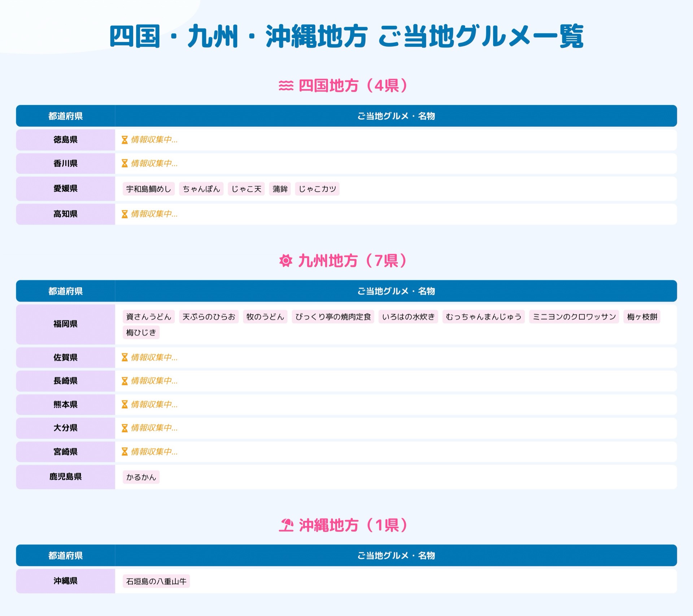
Task: Click the びっくり亭の焼肉定食 tag
Action: click(x=333, y=317)
